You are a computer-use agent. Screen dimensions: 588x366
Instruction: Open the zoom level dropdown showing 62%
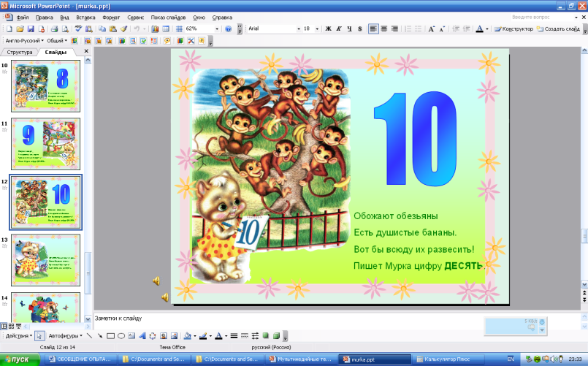[218, 28]
